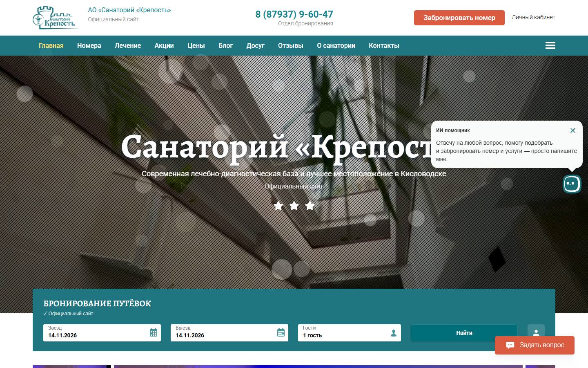Click the Найти search button
Viewport: 588px width, 368px height.
coord(464,333)
